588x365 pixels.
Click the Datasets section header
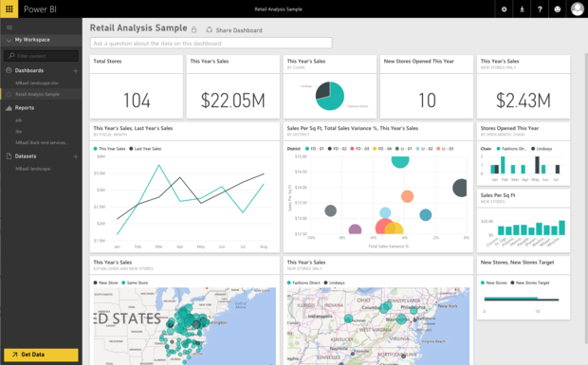point(26,156)
